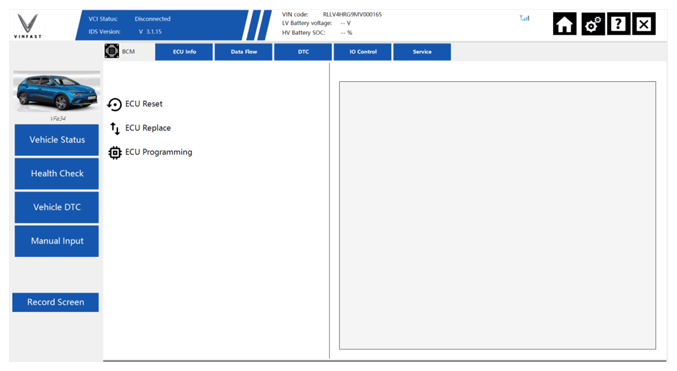Open Vehicle Status
677x371 pixels.
pos(57,140)
